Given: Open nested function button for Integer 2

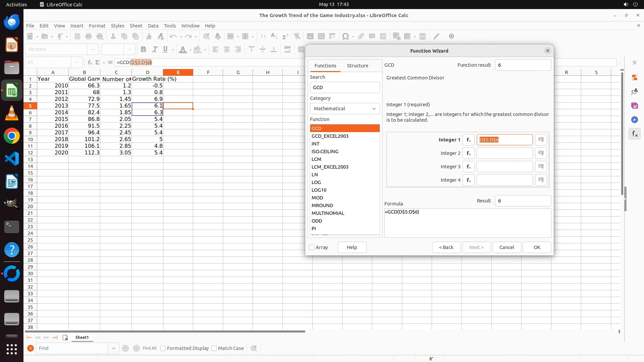Looking at the screenshot, I should click(x=468, y=153).
